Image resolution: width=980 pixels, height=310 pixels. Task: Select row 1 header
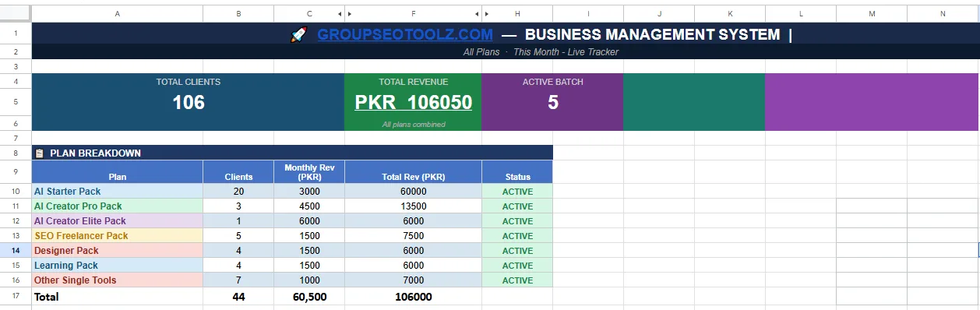click(16, 34)
